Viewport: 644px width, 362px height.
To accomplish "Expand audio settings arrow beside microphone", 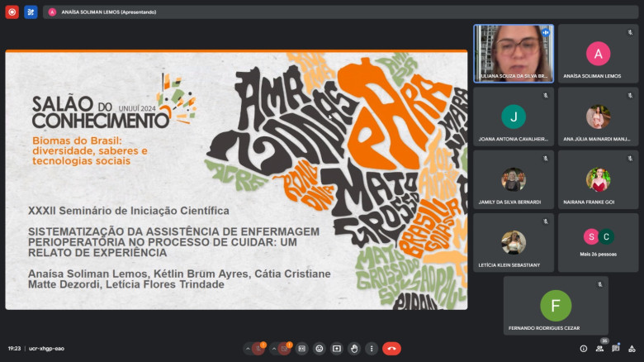I will (247, 349).
